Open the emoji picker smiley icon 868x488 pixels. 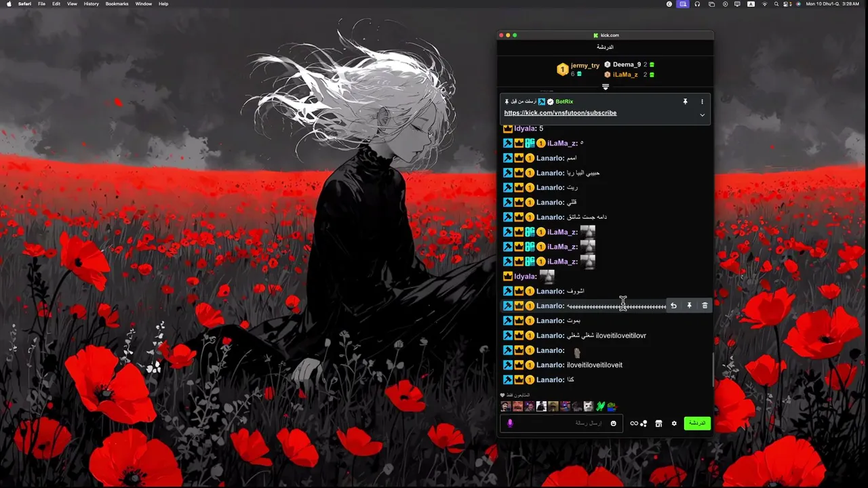pos(614,424)
